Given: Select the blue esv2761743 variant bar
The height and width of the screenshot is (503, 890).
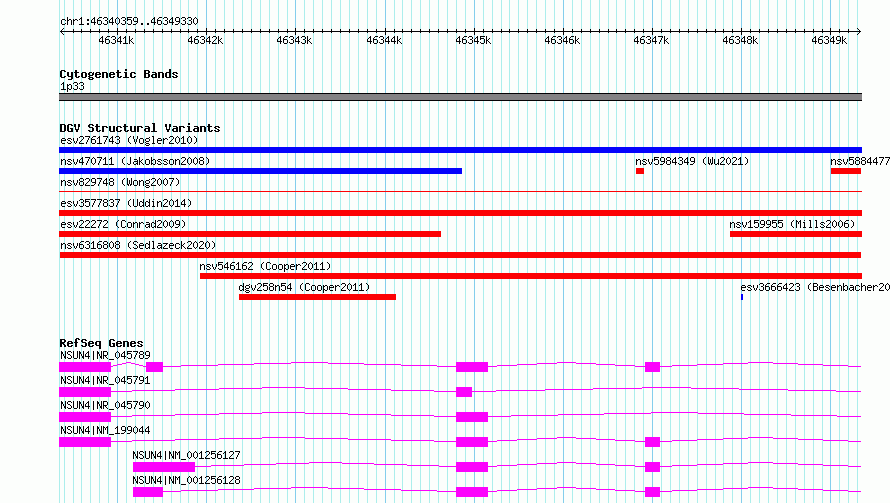Looking at the screenshot, I should tap(460, 150).
